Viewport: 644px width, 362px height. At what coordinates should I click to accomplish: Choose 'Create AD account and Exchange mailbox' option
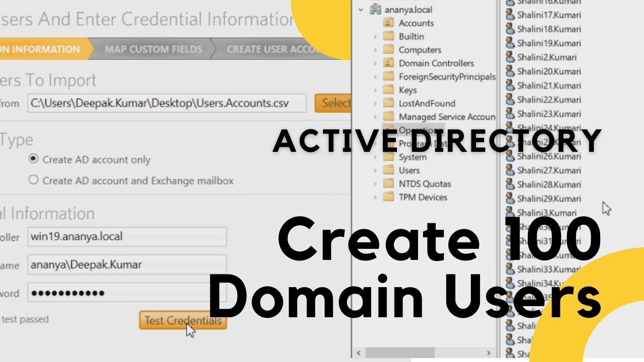point(33,179)
